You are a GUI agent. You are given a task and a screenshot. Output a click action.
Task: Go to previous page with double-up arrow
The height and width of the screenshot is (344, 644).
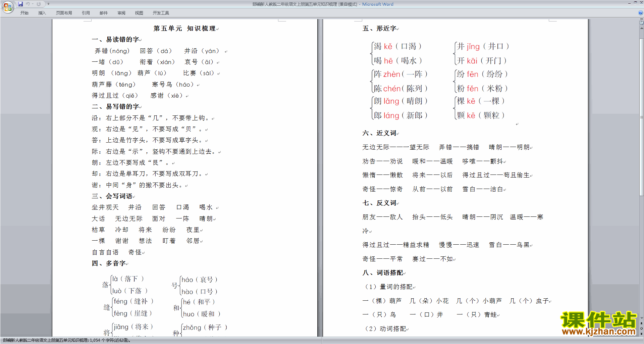tap(642, 323)
